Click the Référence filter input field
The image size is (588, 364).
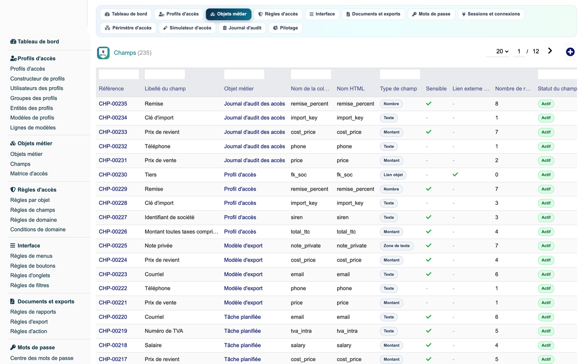click(119, 74)
